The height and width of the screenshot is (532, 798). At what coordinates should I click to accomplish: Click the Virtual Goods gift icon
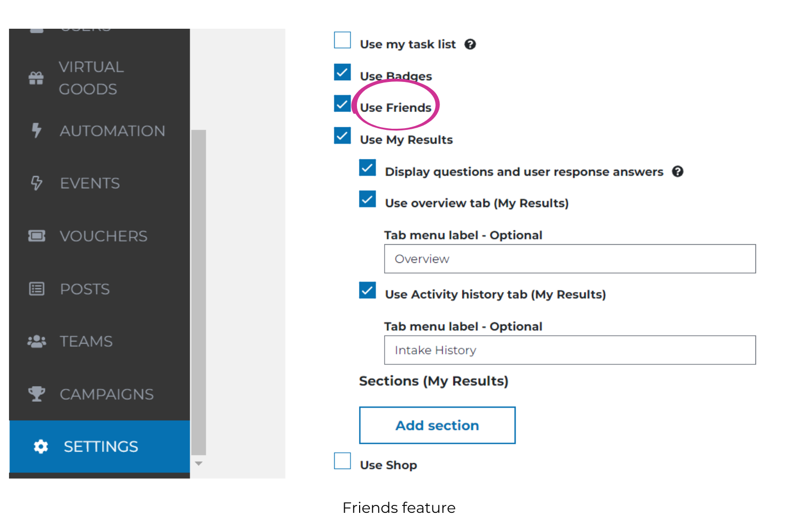click(36, 78)
